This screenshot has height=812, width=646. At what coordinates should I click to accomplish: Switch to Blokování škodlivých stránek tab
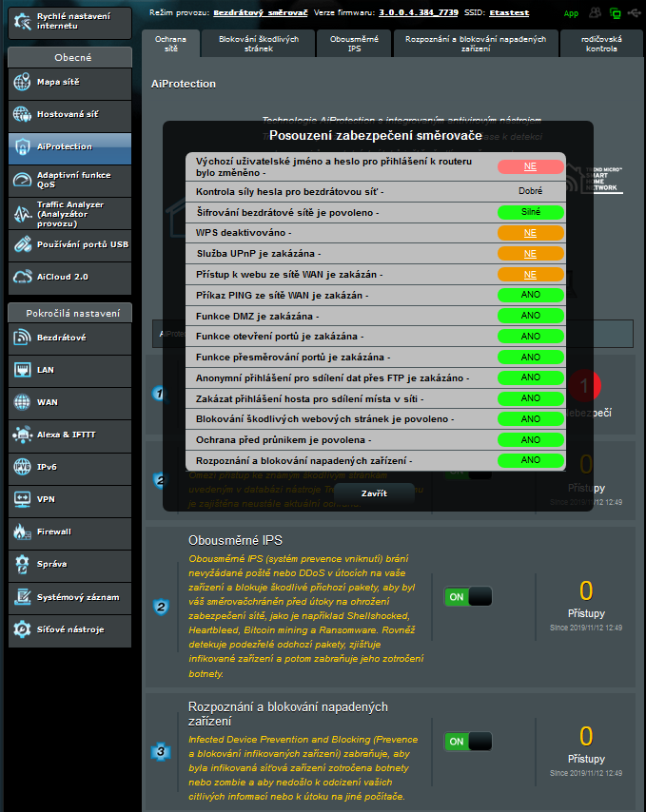click(259, 43)
